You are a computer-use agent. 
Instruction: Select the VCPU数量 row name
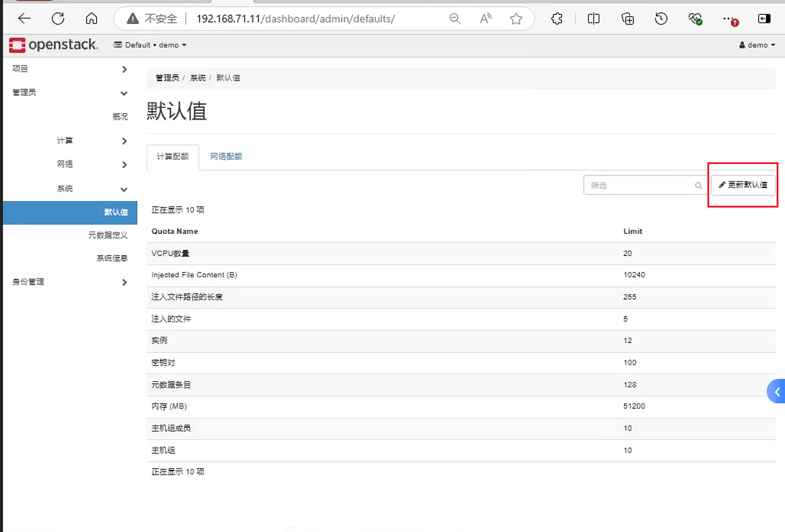[171, 253]
